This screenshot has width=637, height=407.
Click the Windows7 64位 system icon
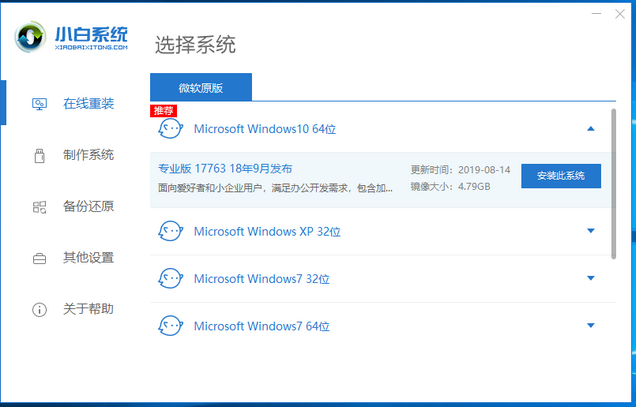click(x=171, y=326)
